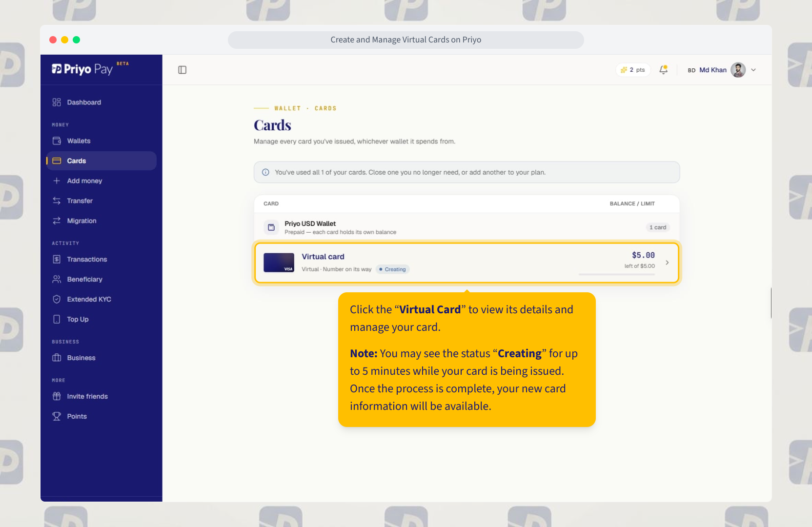Screen dimensions: 812x527
Task: Toggle the sidebar collapse icon
Action: (183, 70)
